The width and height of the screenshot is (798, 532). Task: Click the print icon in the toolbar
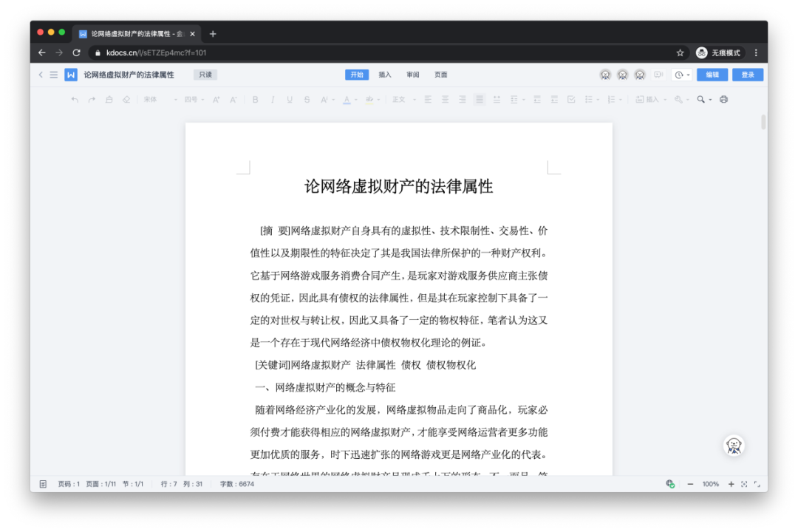coord(723,99)
